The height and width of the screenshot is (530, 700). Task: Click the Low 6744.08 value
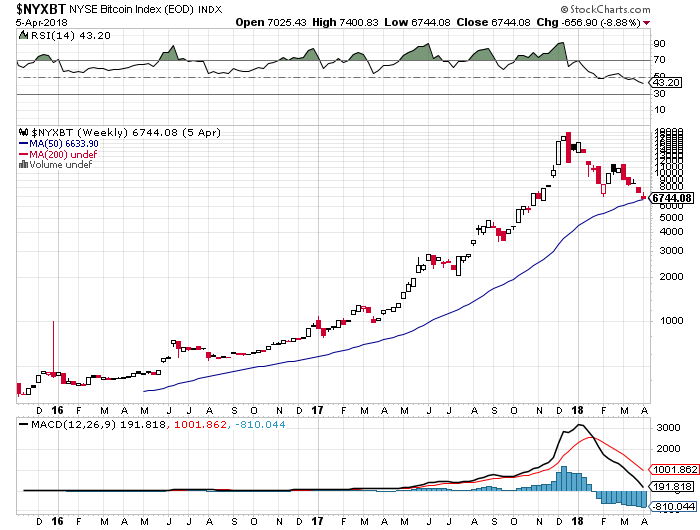(417, 22)
